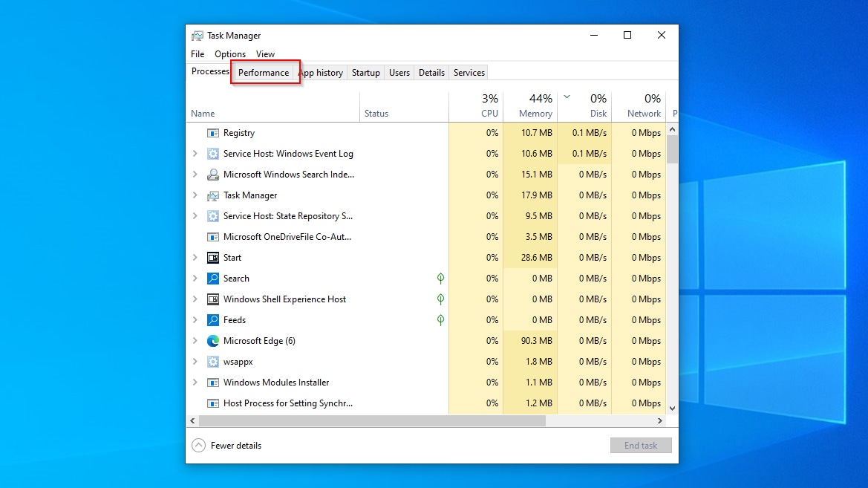Select the Processes tab
Screen dimensions: 868x488
[210, 71]
